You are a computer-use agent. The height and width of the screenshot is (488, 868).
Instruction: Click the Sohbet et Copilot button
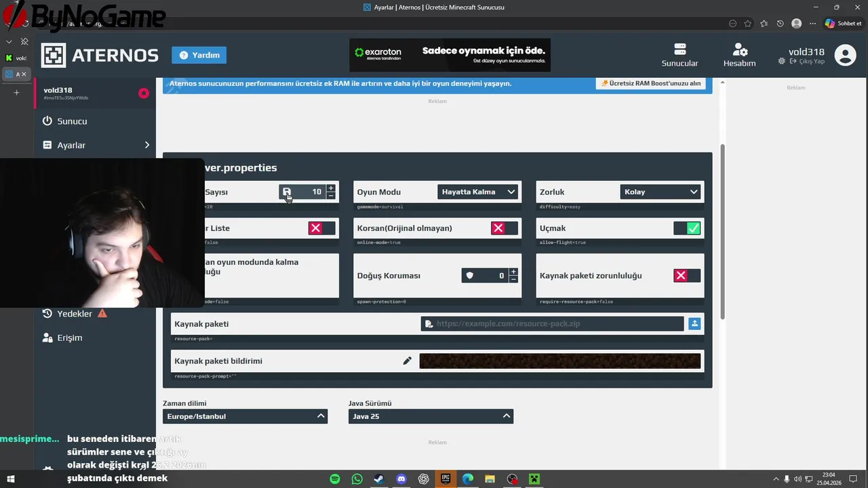click(x=843, y=24)
